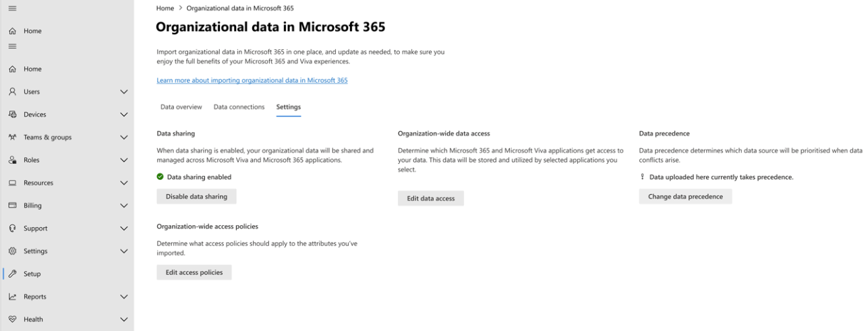Expand the Users section chevron

tap(124, 92)
